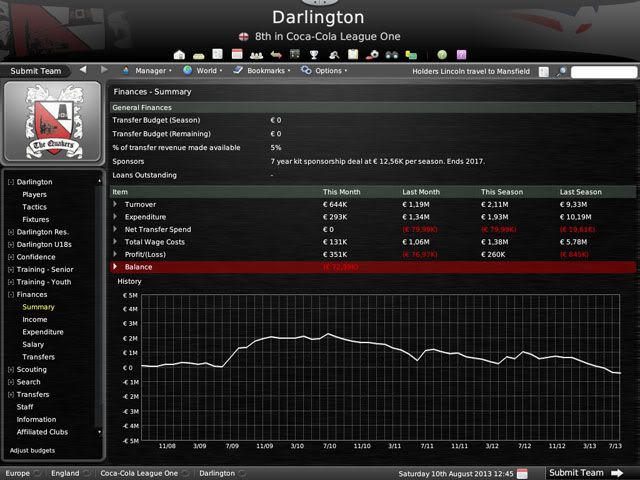Open the squad people icon
640x480 pixels.
click(x=256, y=55)
